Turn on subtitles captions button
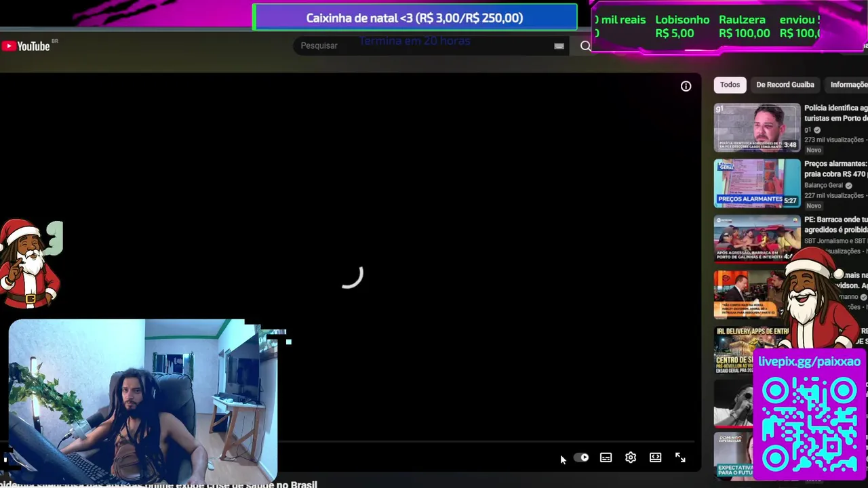 pyautogui.click(x=606, y=457)
